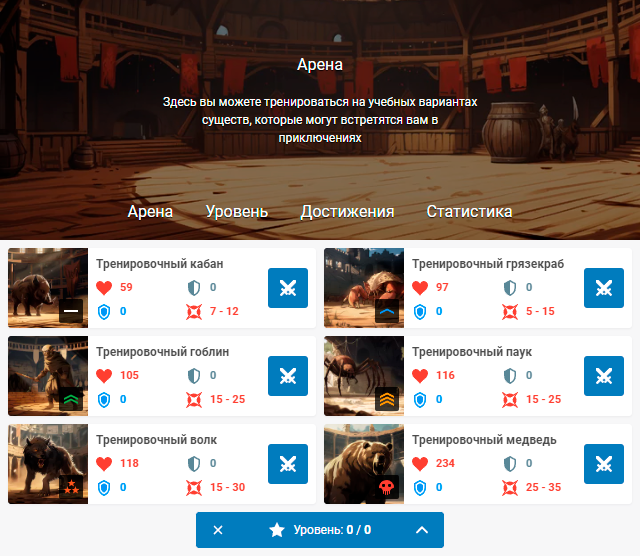The image size is (640, 556).
Task: Click the Тренировочный паук creature picture
Action: point(364,376)
